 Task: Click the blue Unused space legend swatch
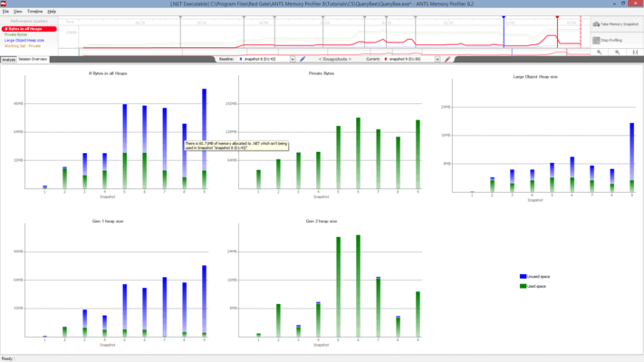523,277
